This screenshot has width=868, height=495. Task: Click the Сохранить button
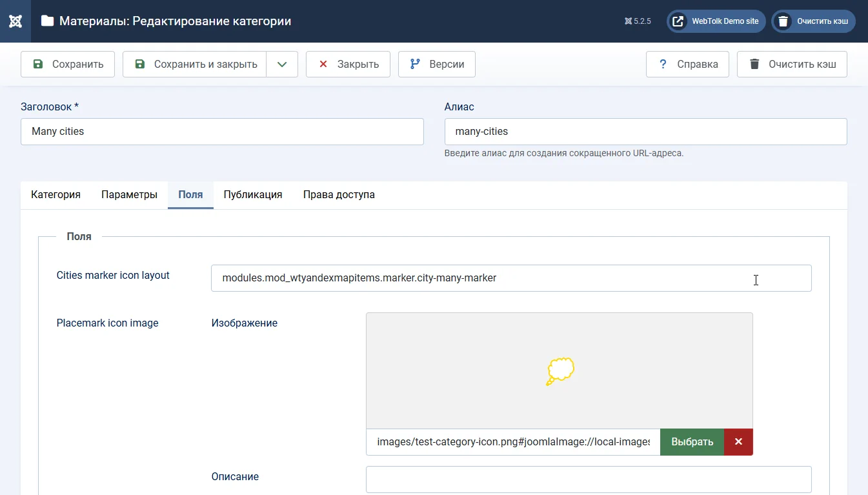click(68, 65)
